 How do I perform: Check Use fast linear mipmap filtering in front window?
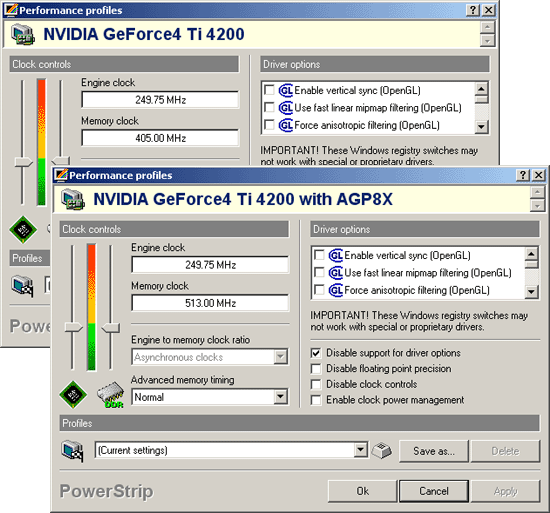(x=319, y=272)
